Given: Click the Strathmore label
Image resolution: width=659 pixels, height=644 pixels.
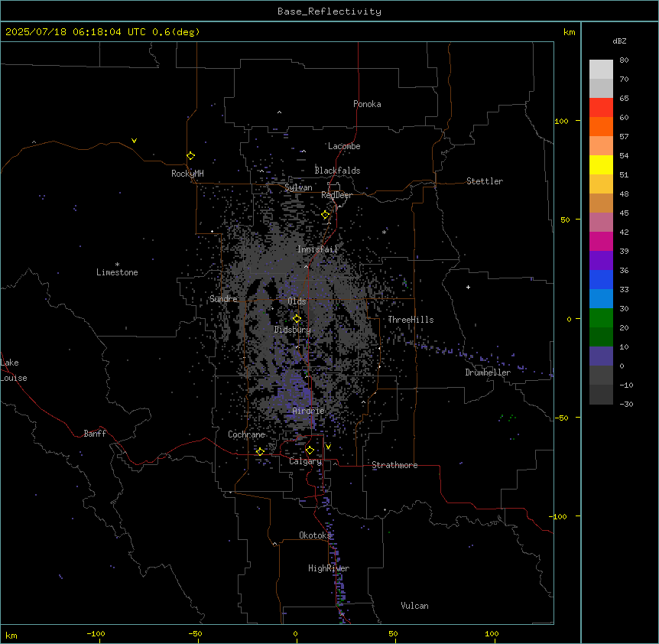Looking at the screenshot, I should click(x=394, y=465).
